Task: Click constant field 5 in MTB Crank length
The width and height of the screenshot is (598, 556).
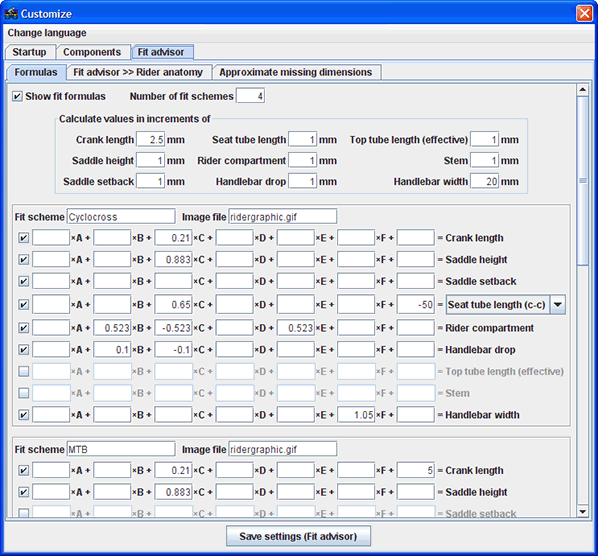Action: (x=415, y=471)
